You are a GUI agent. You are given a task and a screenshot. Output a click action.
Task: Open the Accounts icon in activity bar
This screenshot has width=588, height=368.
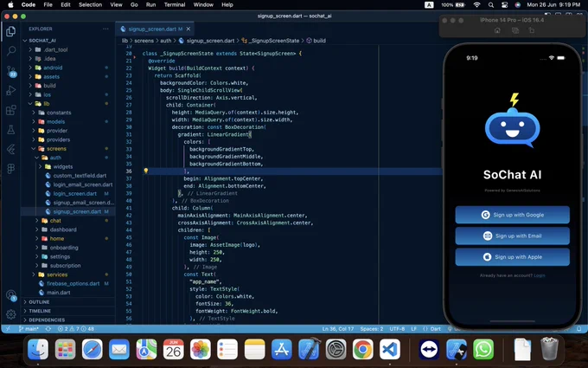[x=11, y=295]
